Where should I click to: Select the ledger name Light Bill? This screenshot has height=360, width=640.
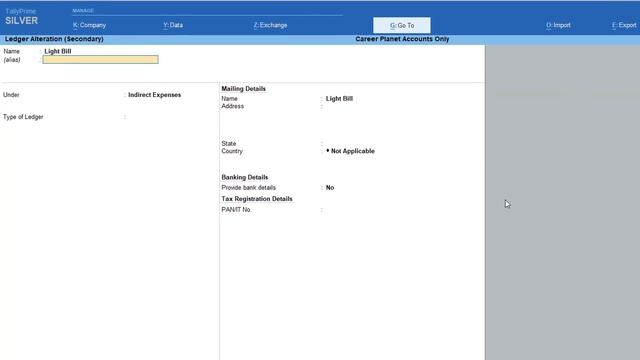click(58, 51)
